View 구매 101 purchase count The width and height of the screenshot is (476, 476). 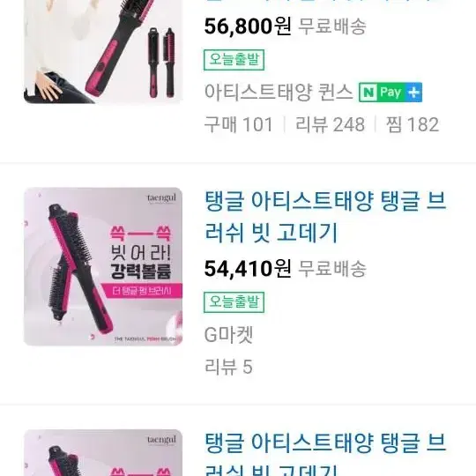click(239, 124)
